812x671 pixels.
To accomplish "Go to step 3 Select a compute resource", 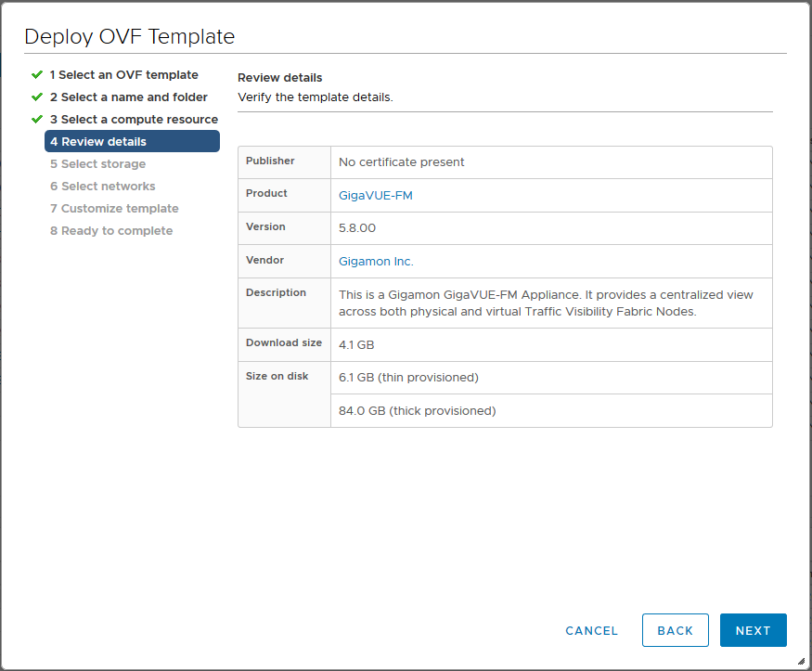I will click(x=134, y=119).
